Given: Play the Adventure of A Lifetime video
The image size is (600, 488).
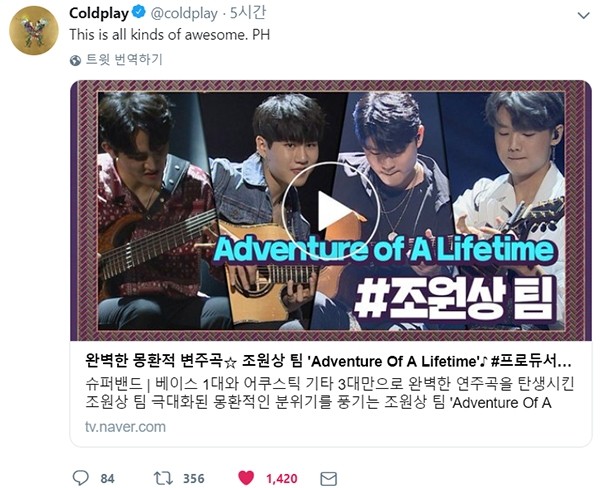Looking at the screenshot, I should click(331, 211).
